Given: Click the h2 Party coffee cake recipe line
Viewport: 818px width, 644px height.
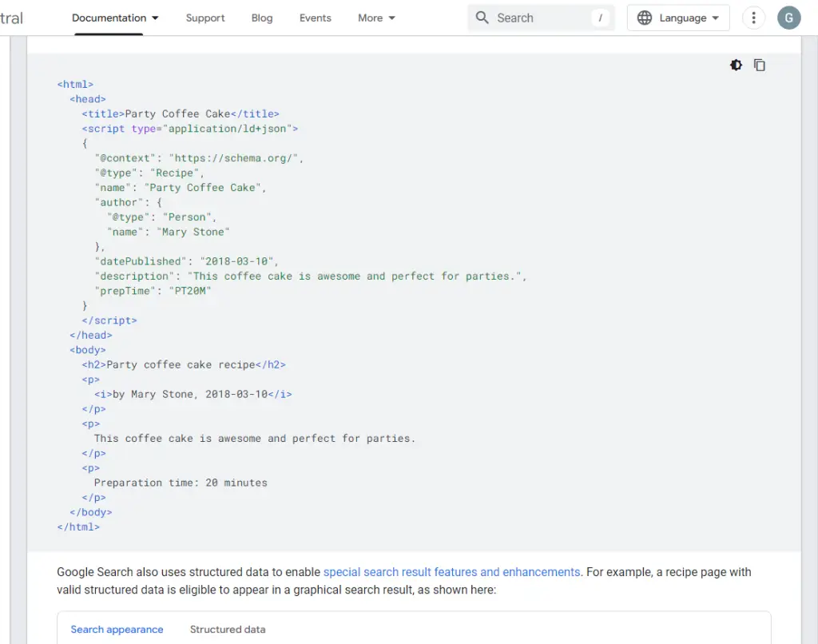Looking at the screenshot, I should pos(184,365).
